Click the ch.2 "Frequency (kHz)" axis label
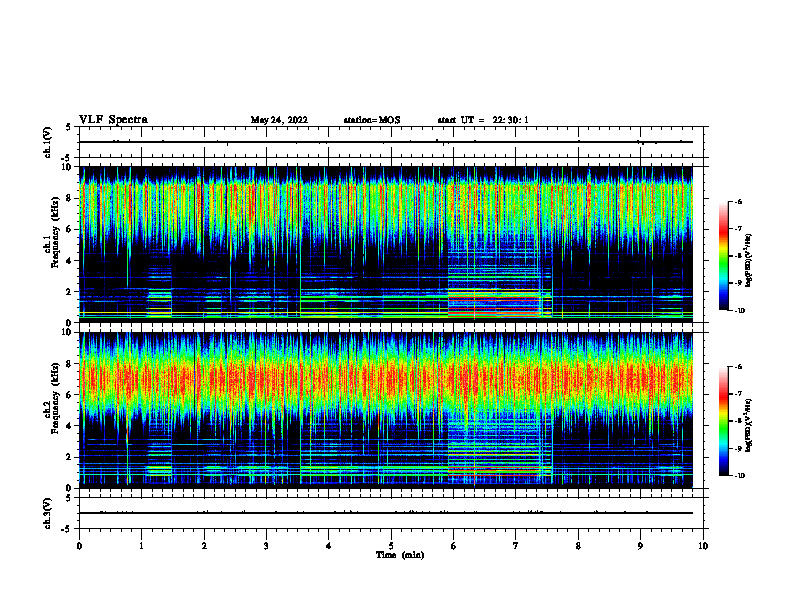Image resolution: width=792 pixels, height=612 pixels. click(55, 398)
